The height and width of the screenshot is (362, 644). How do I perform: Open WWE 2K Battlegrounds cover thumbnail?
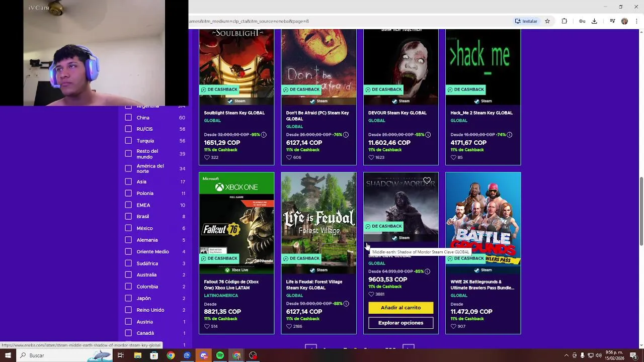pyautogui.click(x=483, y=223)
